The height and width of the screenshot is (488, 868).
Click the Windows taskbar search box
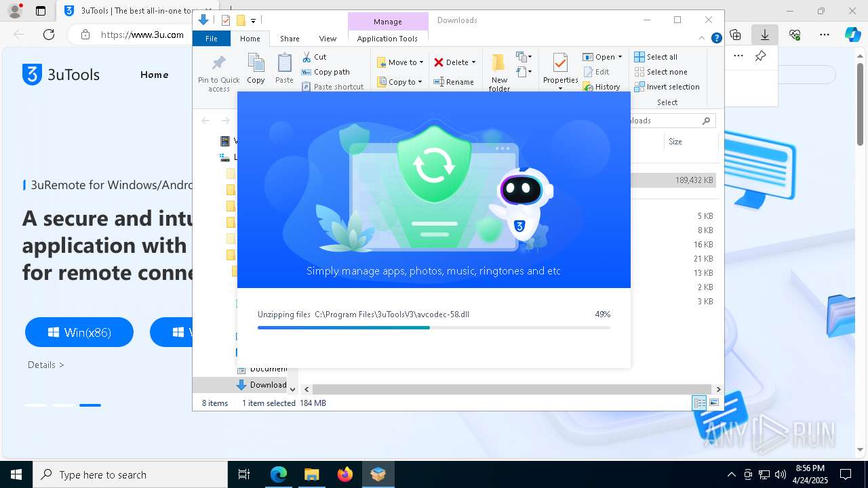130,474
